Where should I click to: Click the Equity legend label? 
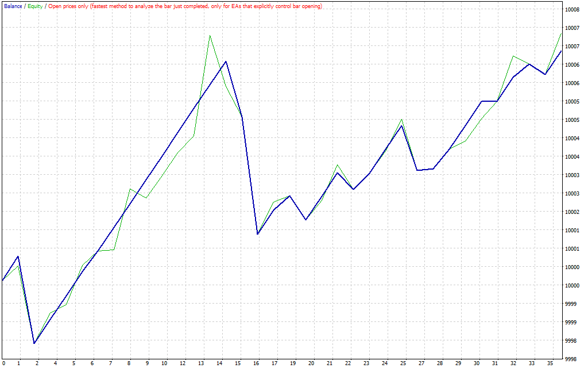tap(34, 6)
